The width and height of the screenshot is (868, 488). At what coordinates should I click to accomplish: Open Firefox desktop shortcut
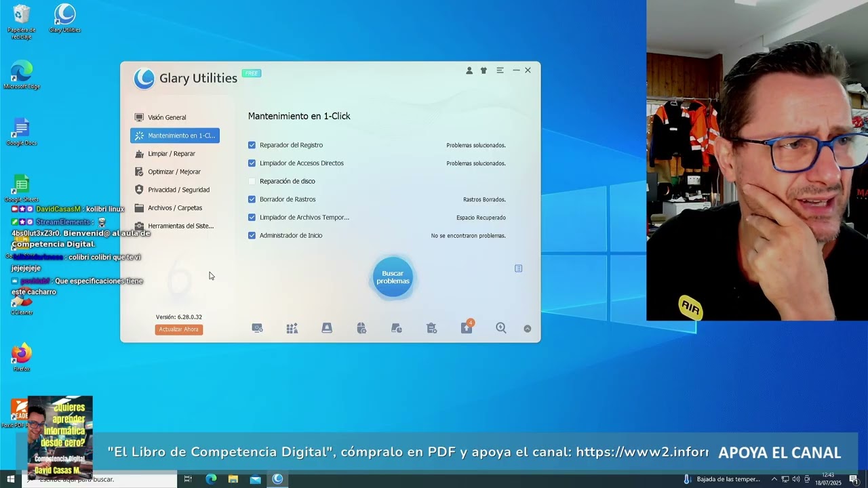(x=22, y=358)
